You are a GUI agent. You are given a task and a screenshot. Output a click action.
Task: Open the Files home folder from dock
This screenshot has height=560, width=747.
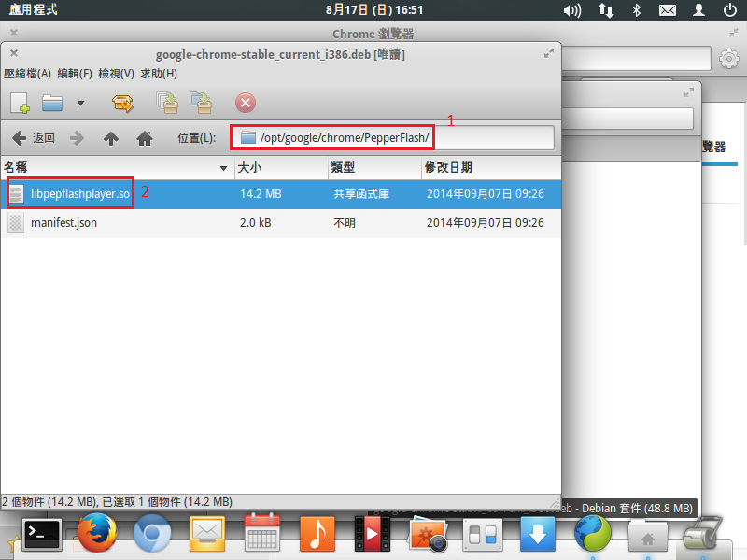(647, 535)
